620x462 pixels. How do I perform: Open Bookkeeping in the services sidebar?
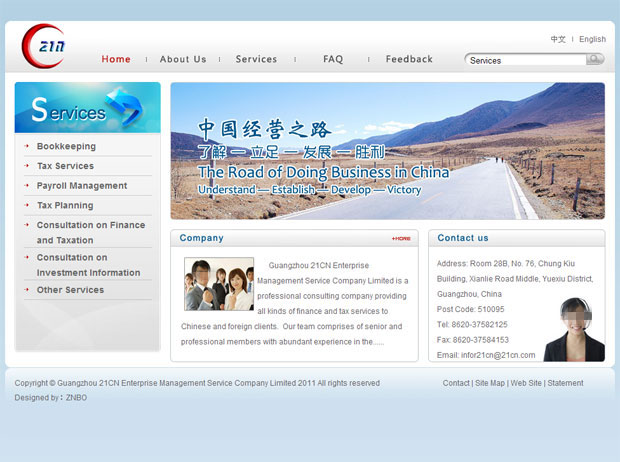pos(66,147)
